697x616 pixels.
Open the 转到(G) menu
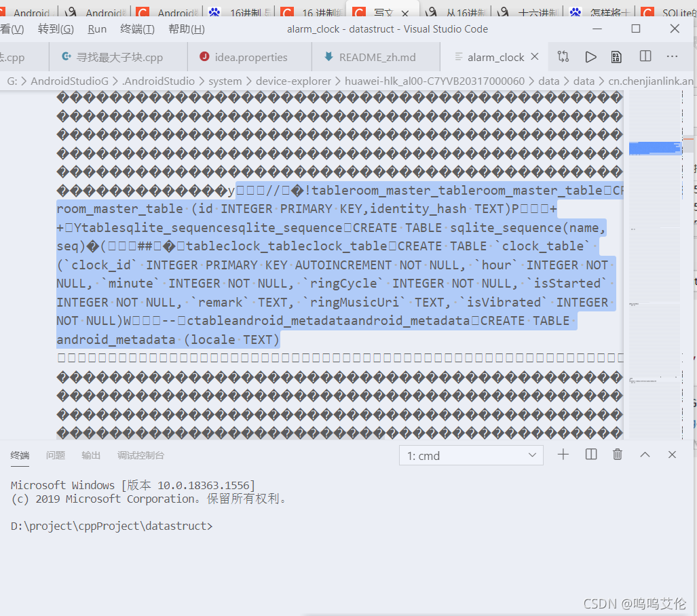tap(56, 29)
